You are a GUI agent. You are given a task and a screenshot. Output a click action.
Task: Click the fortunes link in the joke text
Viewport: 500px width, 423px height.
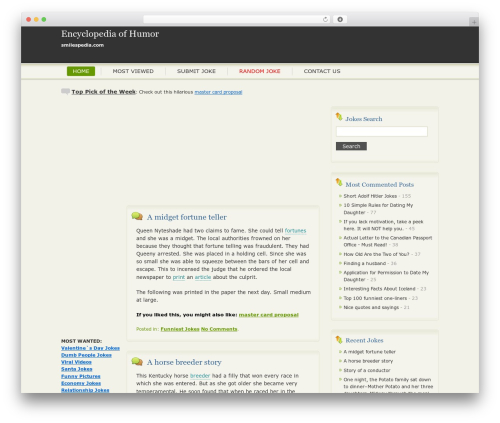point(295,231)
